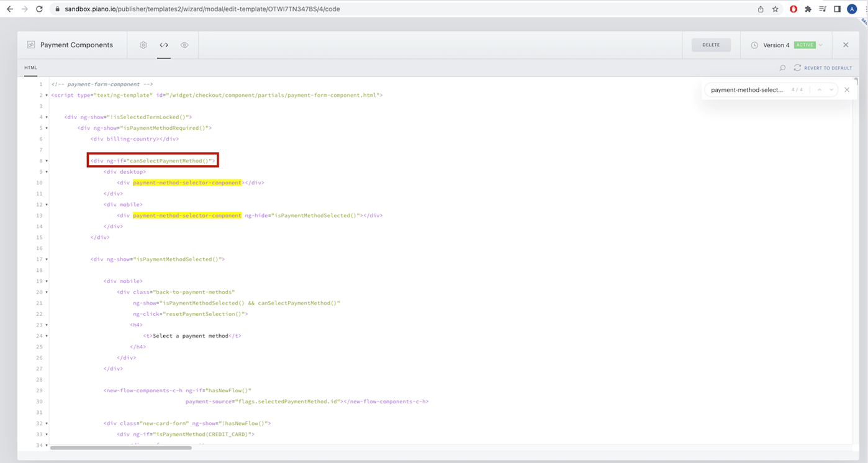
Task: Go to the next search match arrow
Action: tap(831, 90)
